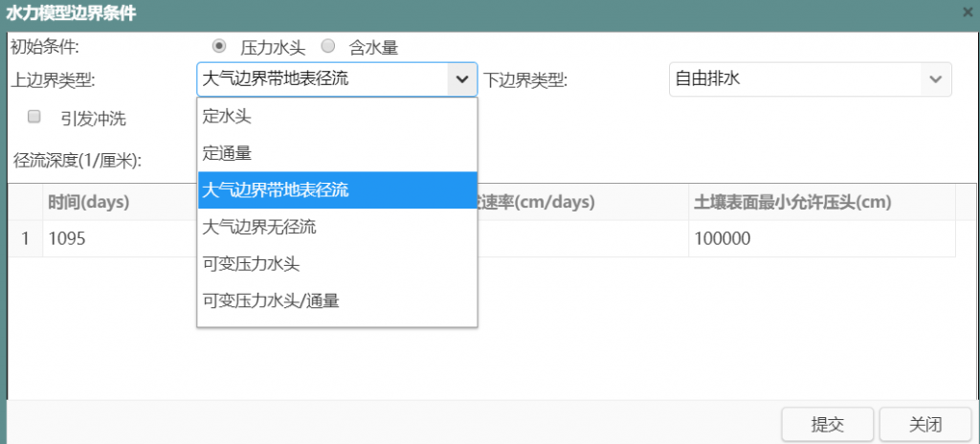Open the 自由排水 combo box
The image size is (980, 444).
(x=794, y=79)
